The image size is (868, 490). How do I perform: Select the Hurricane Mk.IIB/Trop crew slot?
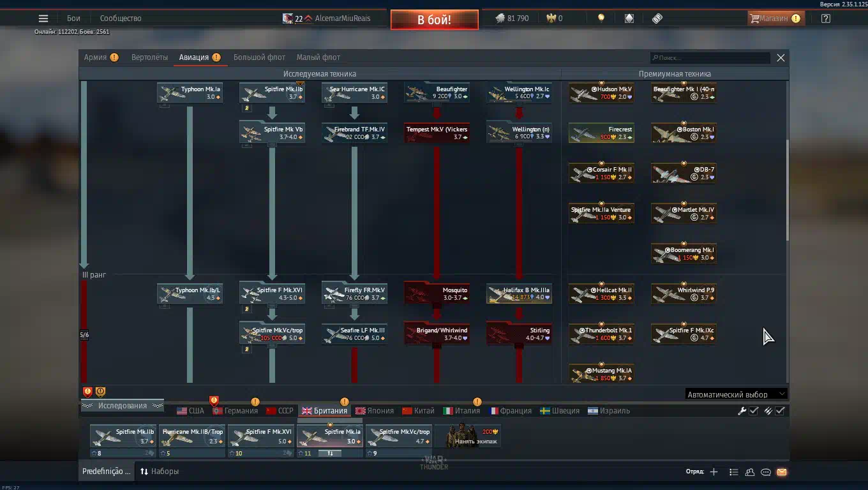pos(192,441)
